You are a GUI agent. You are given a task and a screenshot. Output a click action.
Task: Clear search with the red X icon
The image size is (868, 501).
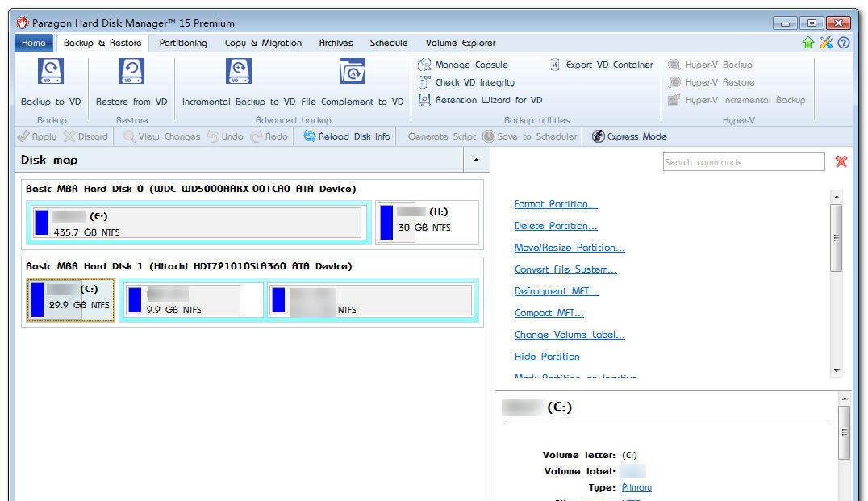[841, 161]
